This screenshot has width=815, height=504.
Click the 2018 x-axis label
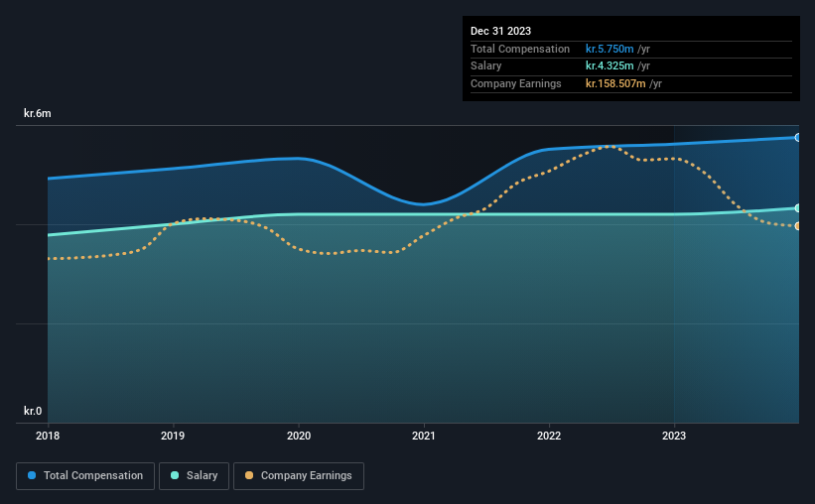click(x=48, y=436)
